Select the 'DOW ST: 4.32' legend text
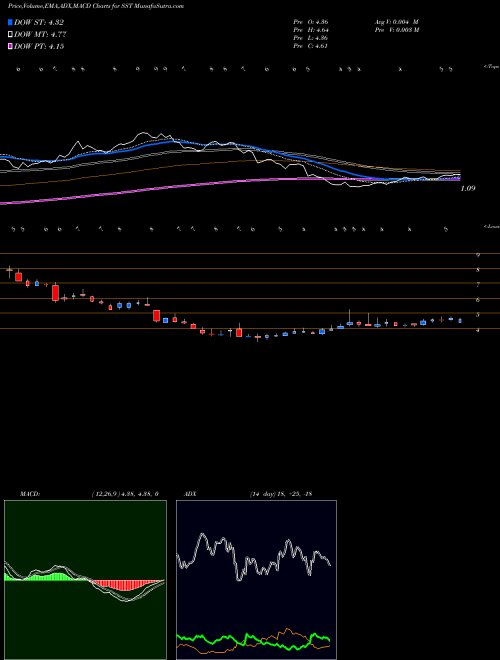500x660 pixels. click(39, 22)
